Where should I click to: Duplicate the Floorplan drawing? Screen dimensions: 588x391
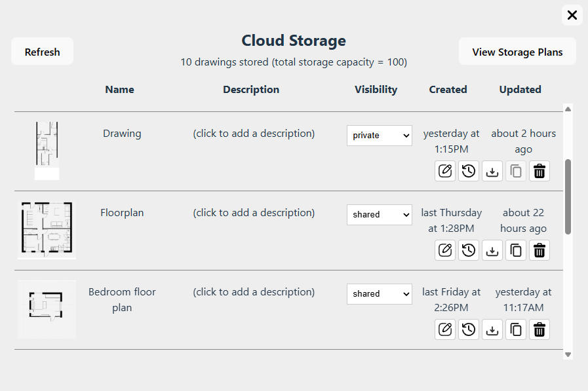[516, 250]
